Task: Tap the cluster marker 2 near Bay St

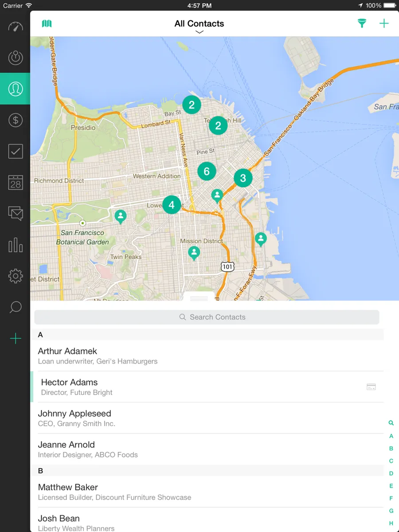Action: tap(192, 105)
